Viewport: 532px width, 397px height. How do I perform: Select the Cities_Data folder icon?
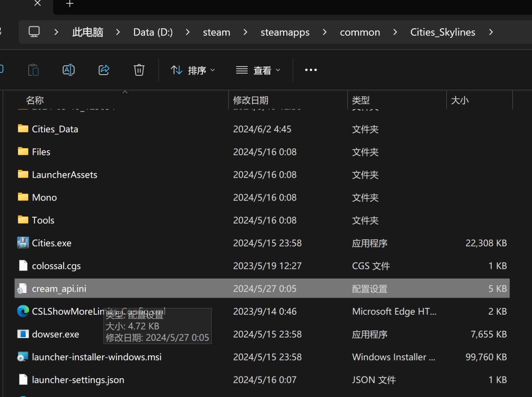point(23,129)
